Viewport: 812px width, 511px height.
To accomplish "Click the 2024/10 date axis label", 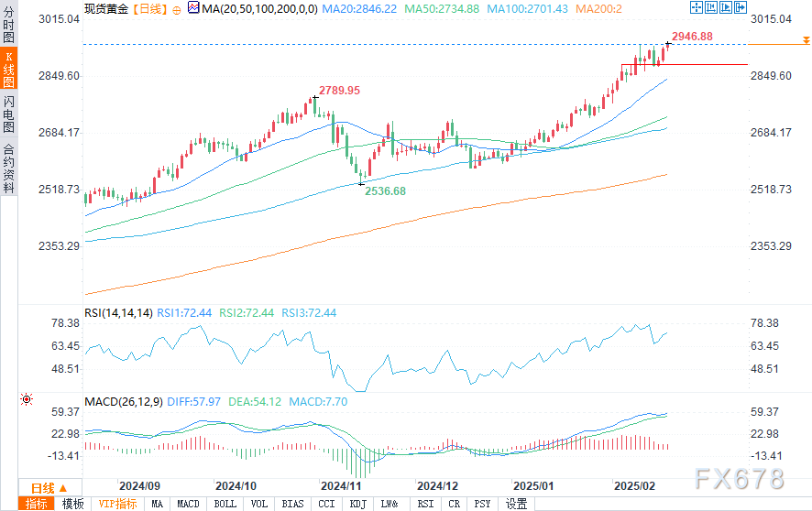I will point(236,486).
